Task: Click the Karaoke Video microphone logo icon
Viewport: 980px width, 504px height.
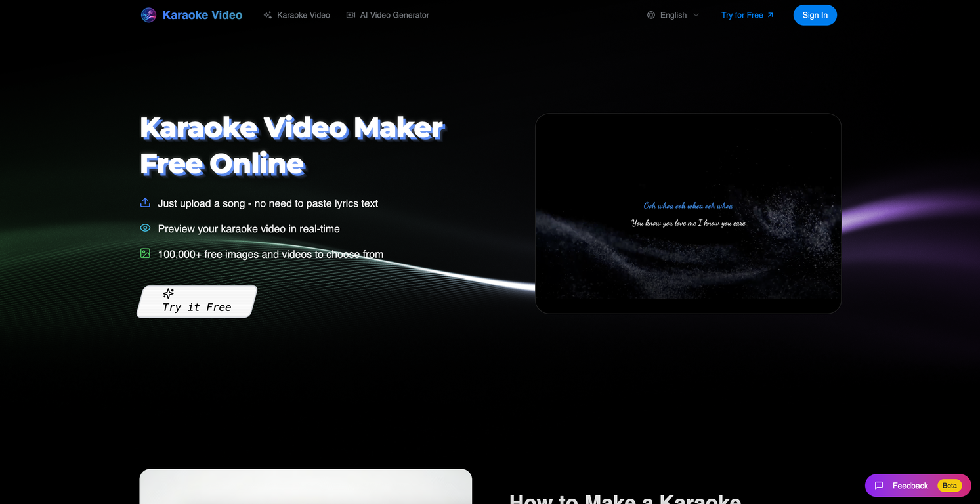Action: point(148,14)
